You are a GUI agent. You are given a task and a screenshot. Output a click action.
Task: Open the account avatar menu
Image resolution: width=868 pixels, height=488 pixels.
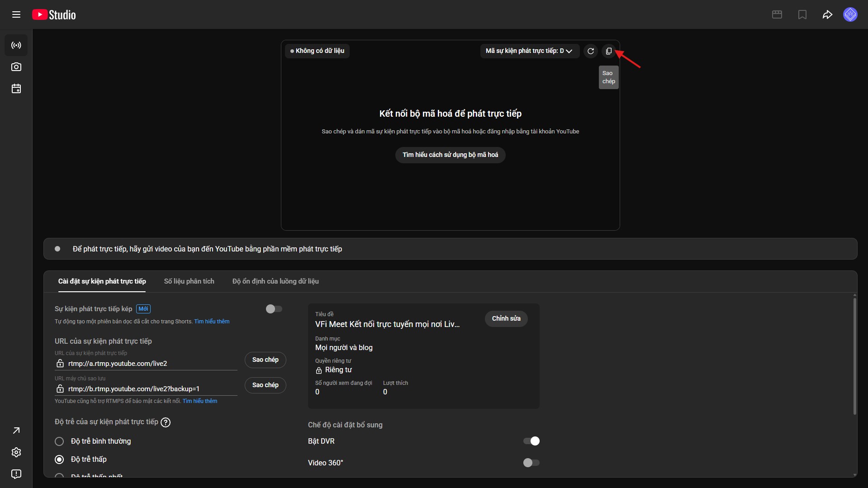coord(850,14)
